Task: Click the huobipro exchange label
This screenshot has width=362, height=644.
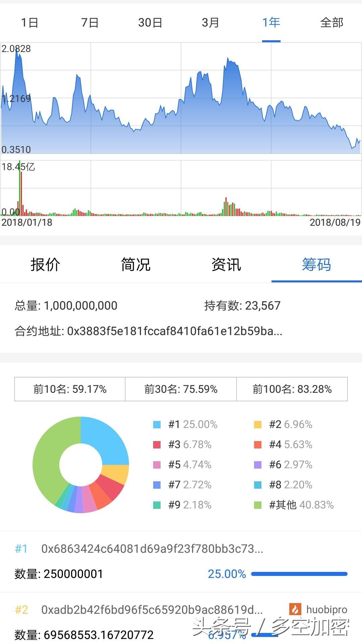Action: click(x=327, y=609)
